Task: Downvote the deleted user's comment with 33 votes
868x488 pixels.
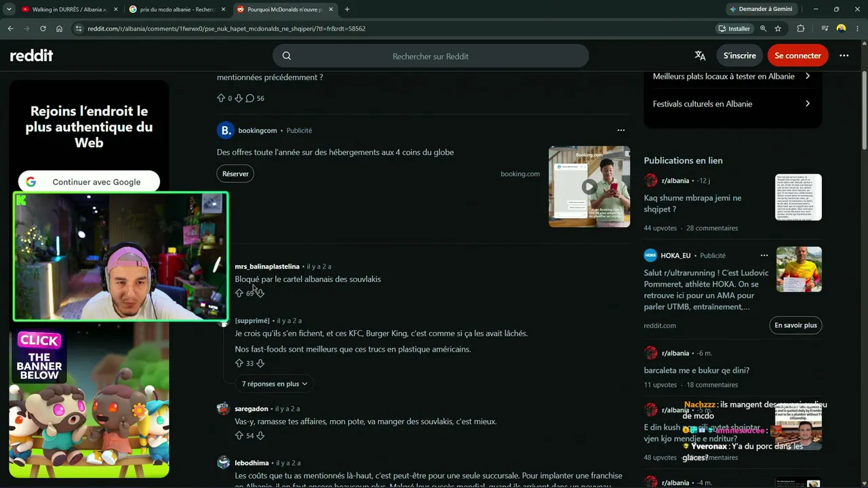Action: (260, 363)
